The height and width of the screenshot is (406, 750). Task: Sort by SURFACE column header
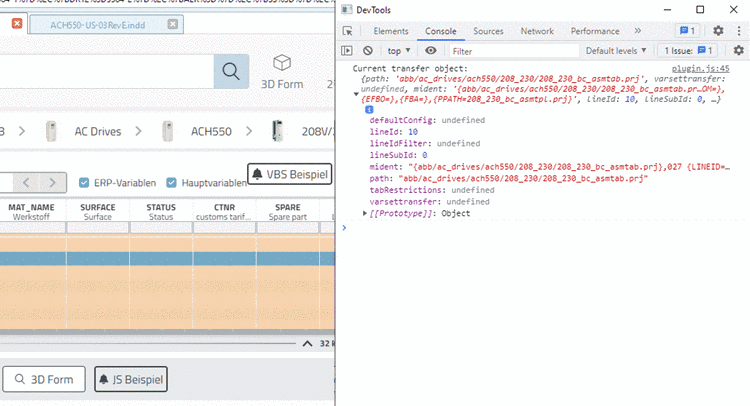(x=98, y=211)
